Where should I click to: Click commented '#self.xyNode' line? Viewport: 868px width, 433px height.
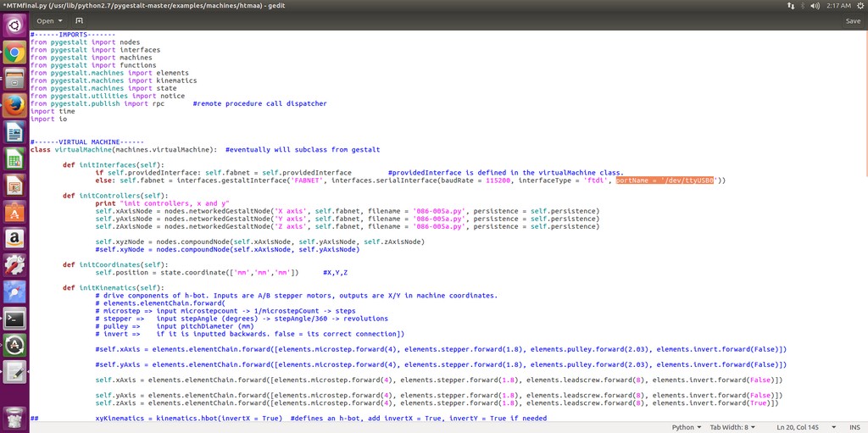coord(227,250)
